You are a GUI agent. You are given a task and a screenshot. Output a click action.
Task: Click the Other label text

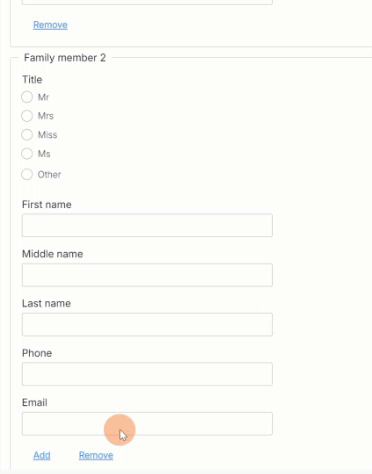[x=49, y=174]
